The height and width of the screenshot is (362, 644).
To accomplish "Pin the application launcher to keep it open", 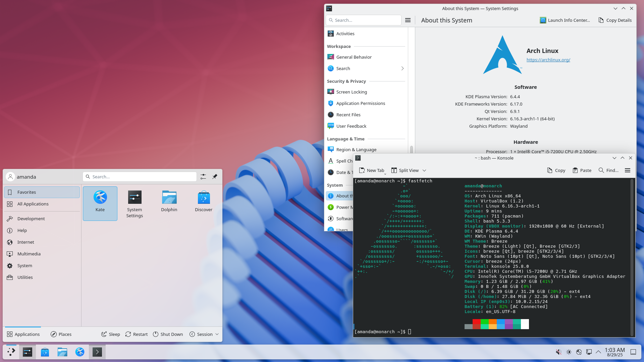I will tap(215, 177).
